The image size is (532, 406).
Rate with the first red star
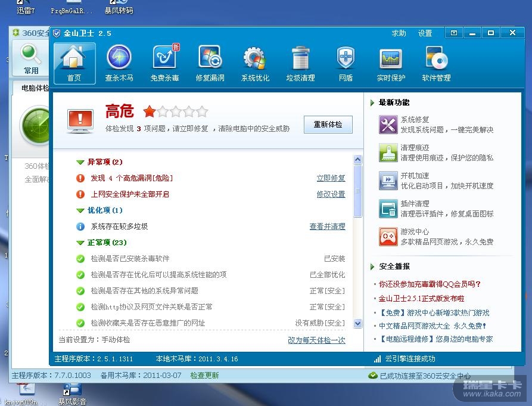point(150,111)
